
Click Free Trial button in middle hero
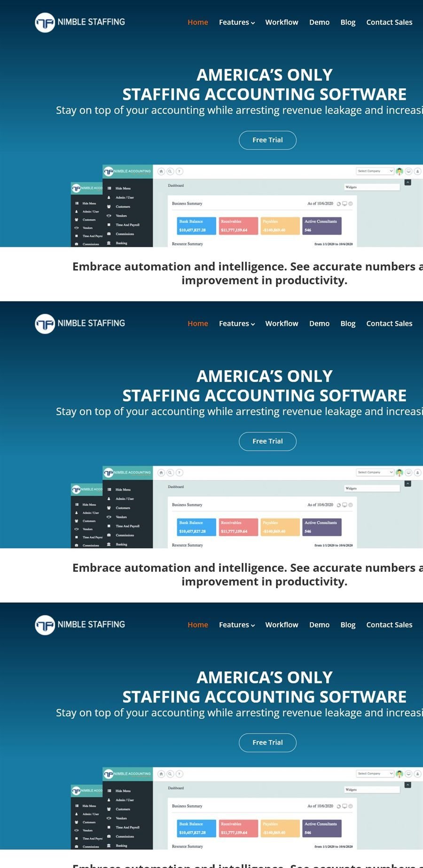tap(267, 442)
